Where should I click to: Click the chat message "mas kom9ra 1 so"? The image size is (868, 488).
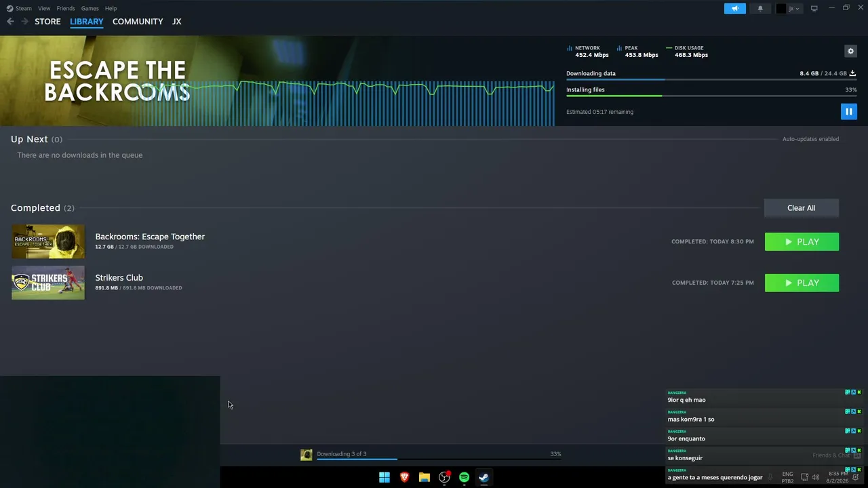[x=690, y=420]
